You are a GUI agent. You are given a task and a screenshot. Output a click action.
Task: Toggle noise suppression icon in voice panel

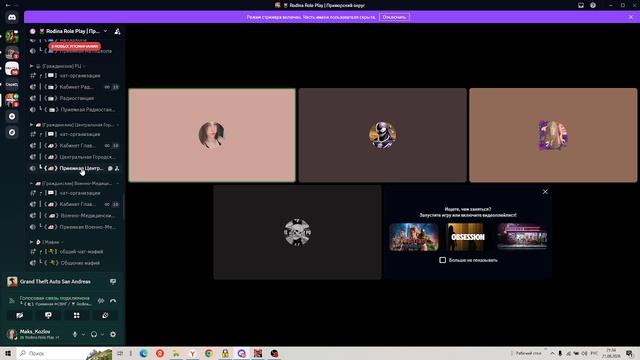tap(101, 301)
